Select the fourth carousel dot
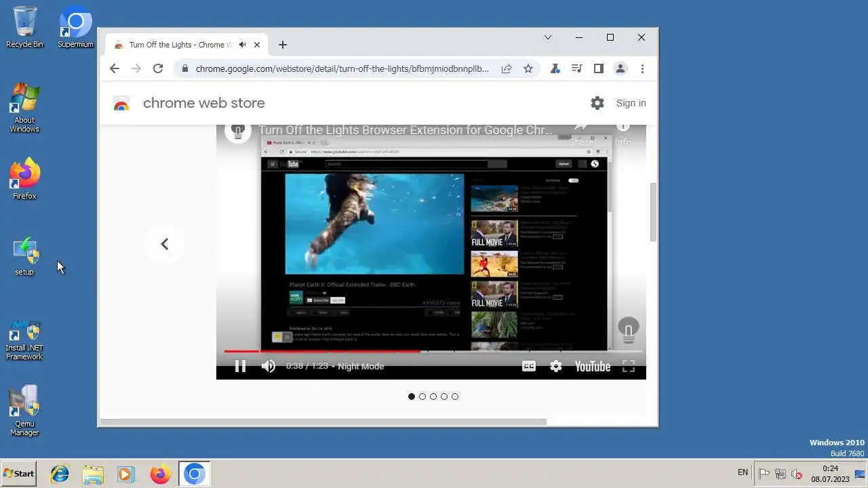868x488 pixels. point(444,396)
